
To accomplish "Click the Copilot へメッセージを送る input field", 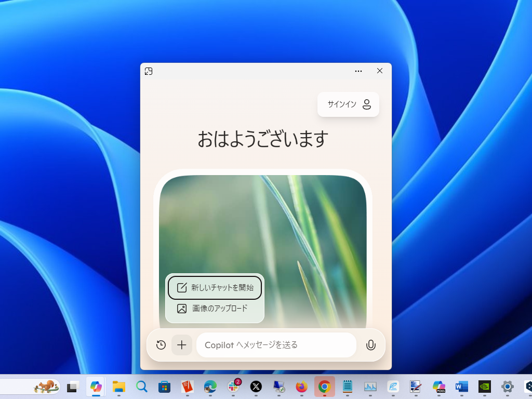I will (x=275, y=344).
